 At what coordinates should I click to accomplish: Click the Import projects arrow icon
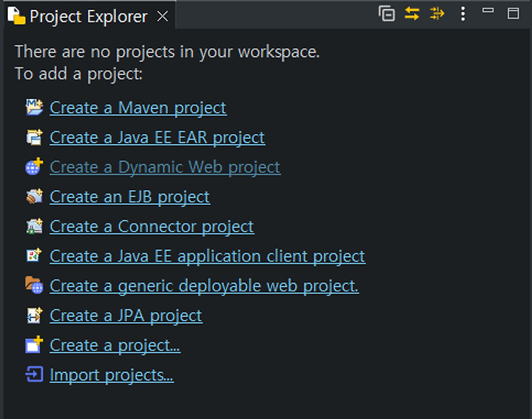(x=34, y=374)
